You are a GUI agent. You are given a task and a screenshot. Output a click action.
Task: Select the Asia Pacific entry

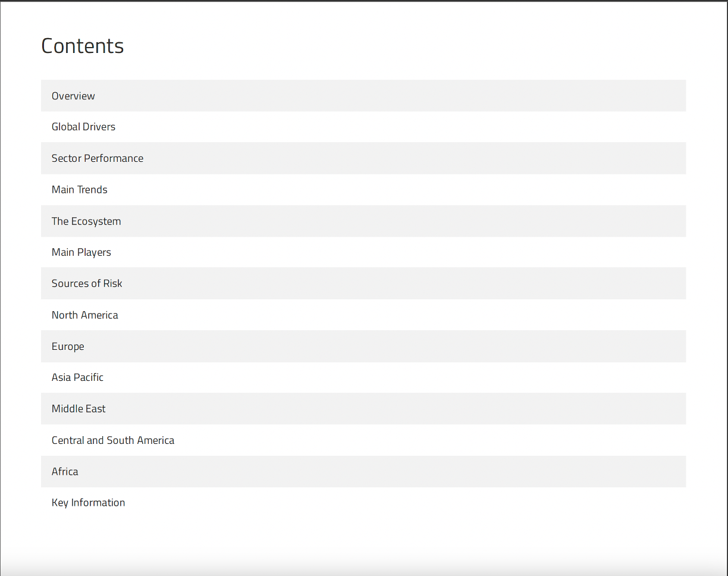pos(77,377)
